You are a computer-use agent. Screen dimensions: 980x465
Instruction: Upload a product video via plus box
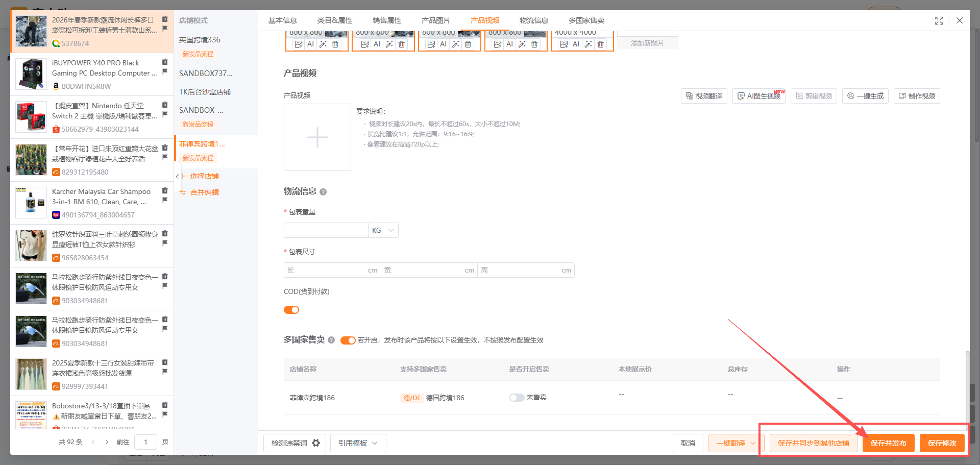(317, 137)
